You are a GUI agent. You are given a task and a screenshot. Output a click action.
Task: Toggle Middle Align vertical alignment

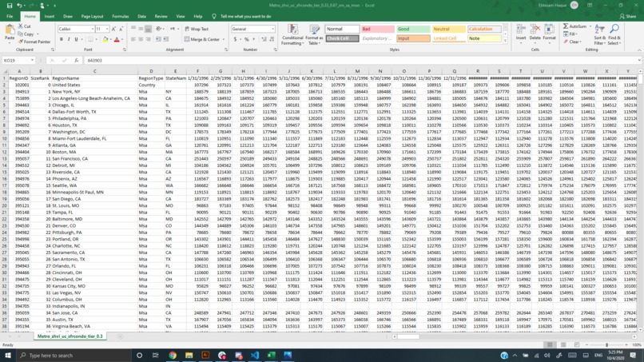[141, 30]
